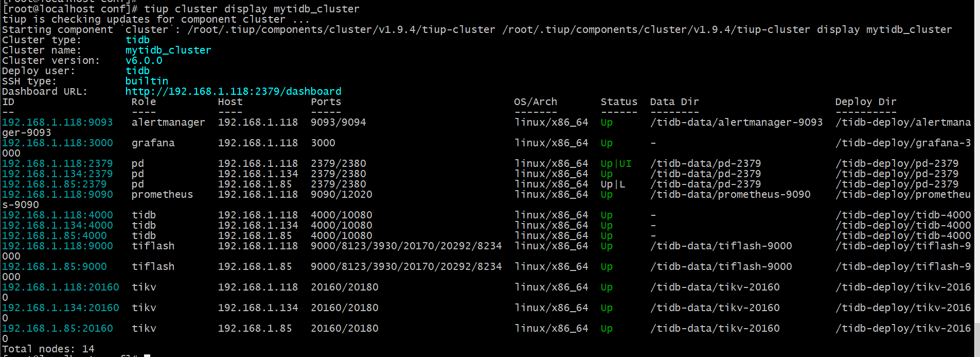Click the Total nodes: 14 line
Screen dimensions: 980x357
point(48,349)
